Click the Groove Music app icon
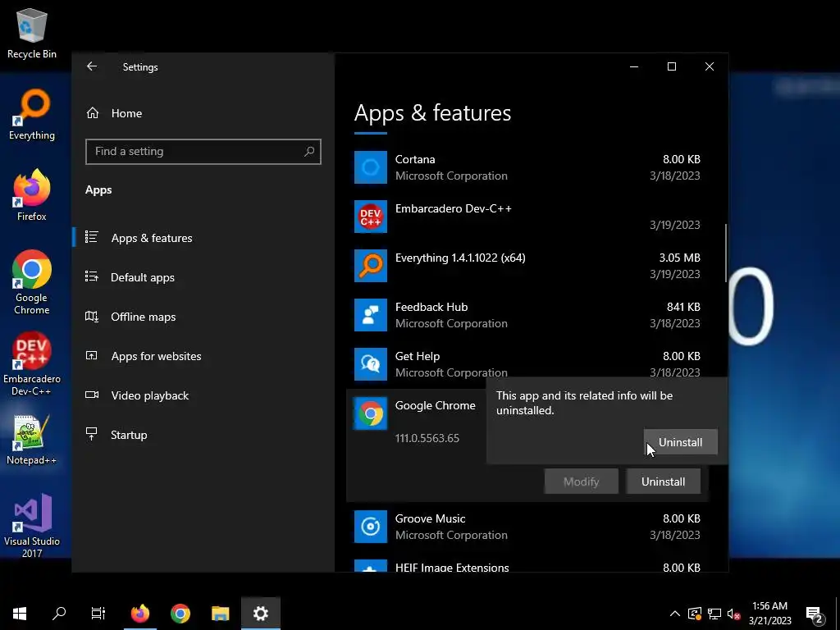This screenshot has width=840, height=630. [x=371, y=527]
